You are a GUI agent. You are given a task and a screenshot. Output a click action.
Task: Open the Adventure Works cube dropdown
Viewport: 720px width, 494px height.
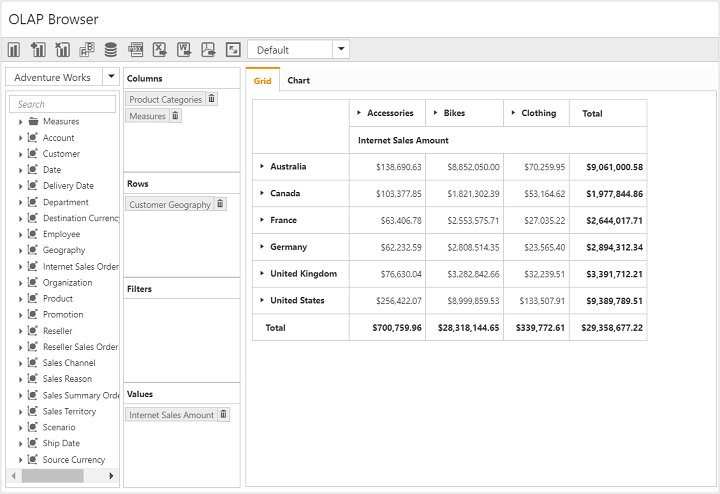click(x=111, y=77)
